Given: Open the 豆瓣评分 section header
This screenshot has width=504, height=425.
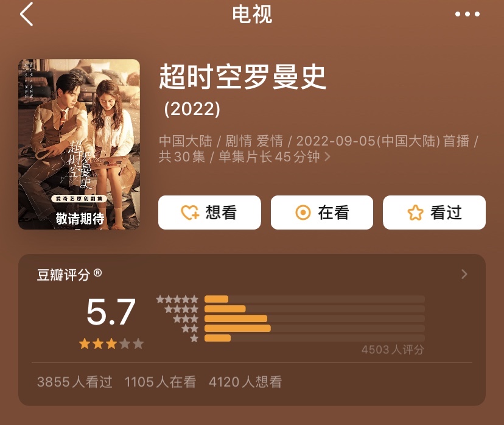Looking at the screenshot, I should (252, 274).
